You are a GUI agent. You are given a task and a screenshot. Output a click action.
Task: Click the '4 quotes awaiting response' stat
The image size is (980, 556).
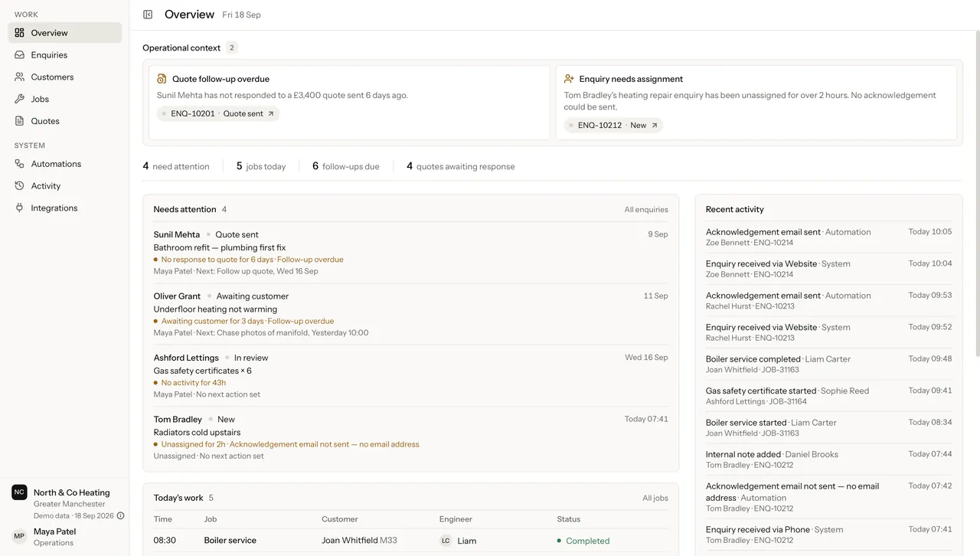click(460, 166)
